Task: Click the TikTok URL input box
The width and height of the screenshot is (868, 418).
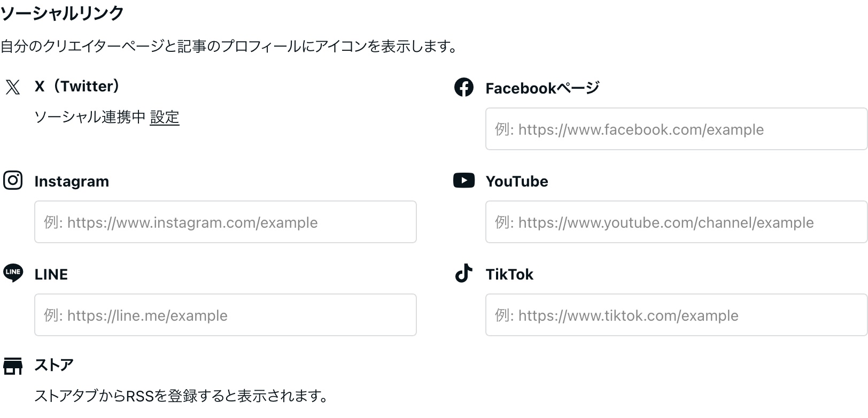Action: (676, 315)
